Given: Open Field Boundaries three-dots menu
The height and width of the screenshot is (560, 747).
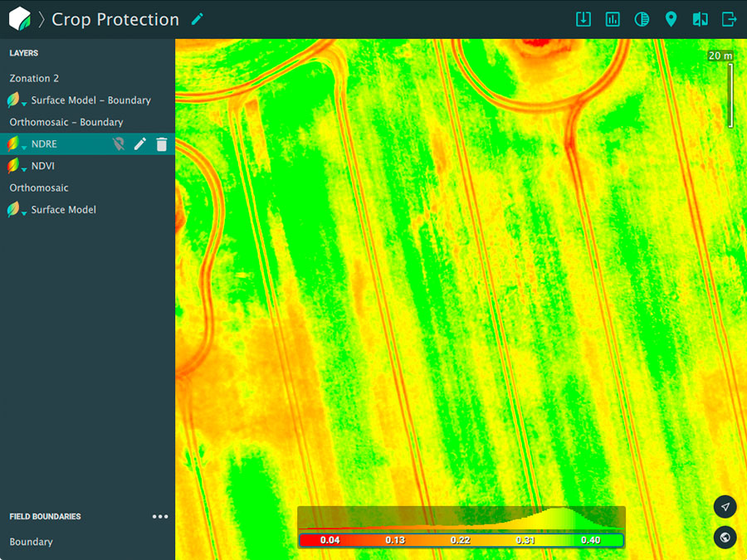Looking at the screenshot, I should pyautogui.click(x=160, y=517).
